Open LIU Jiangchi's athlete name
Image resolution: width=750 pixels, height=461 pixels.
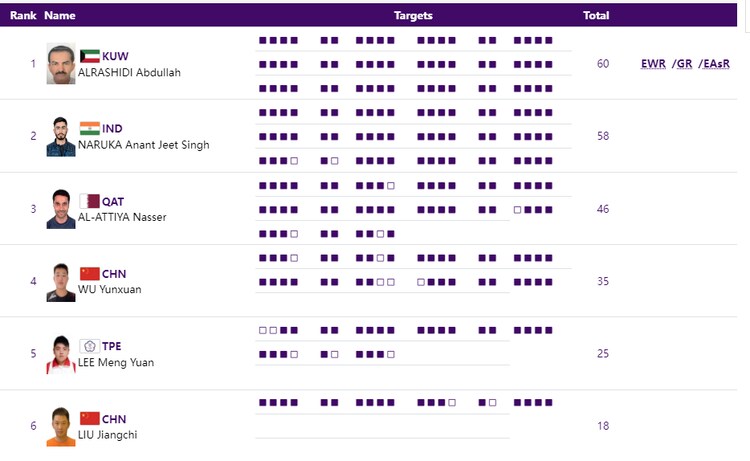click(x=107, y=434)
